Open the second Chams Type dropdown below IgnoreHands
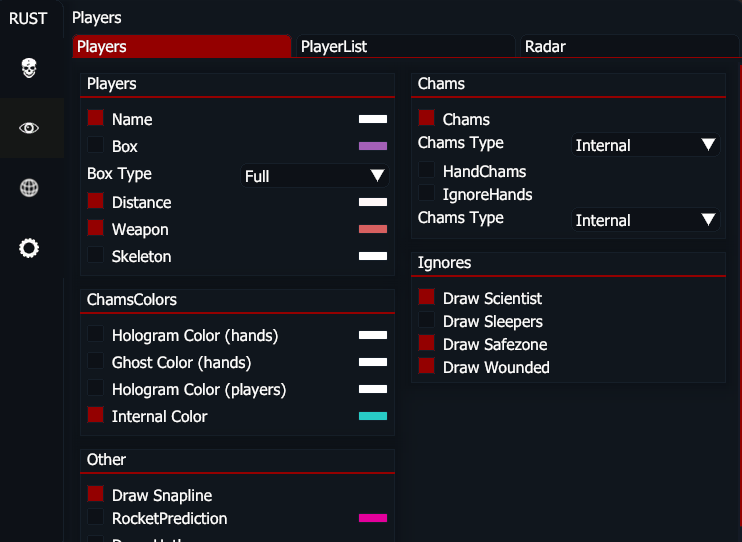 (646, 220)
